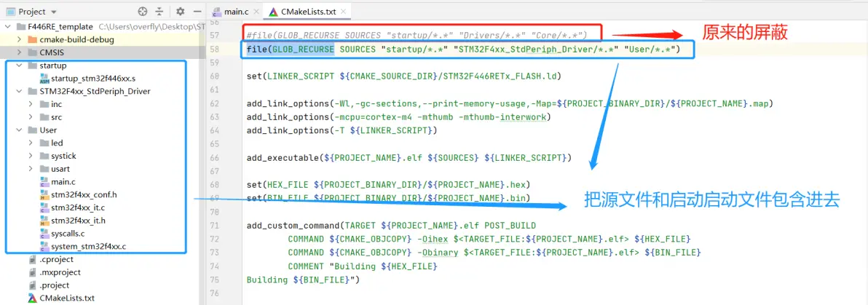
Task: Click the usart folder icon
Action: (44, 169)
